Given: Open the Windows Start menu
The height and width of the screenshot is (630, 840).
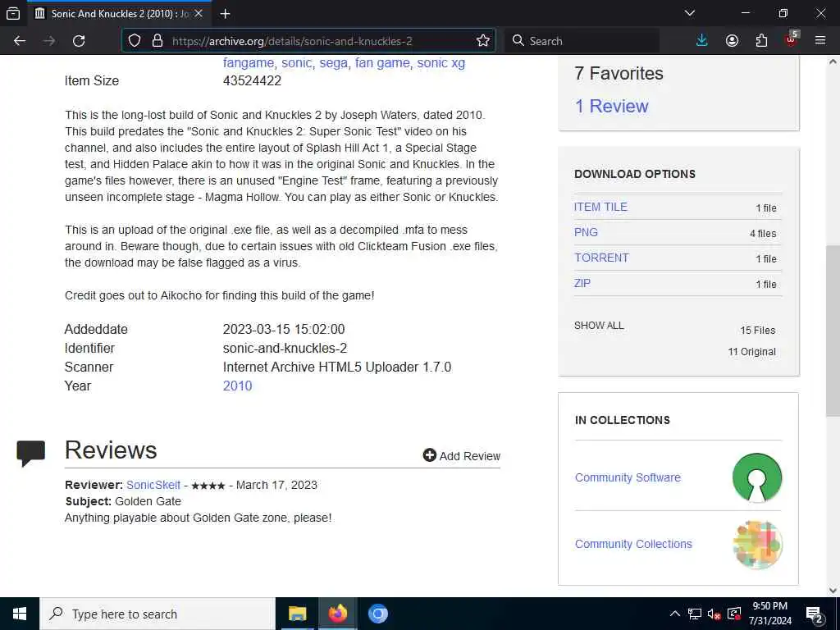Looking at the screenshot, I should click(20, 614).
